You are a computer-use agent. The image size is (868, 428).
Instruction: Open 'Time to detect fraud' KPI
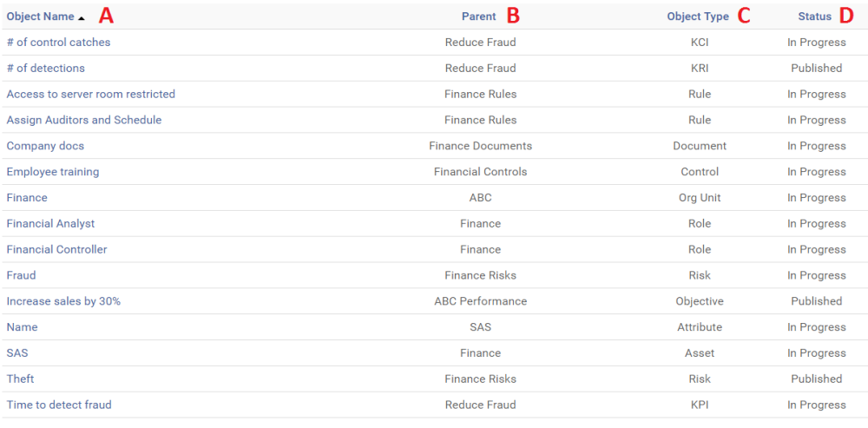tap(59, 405)
